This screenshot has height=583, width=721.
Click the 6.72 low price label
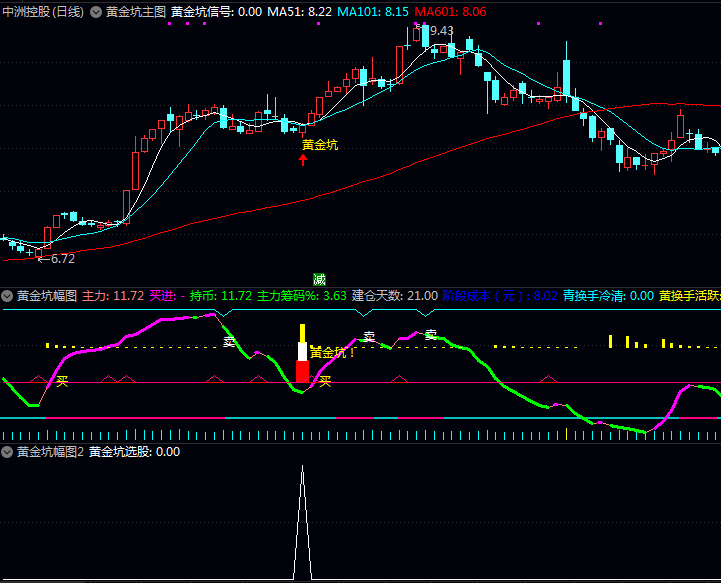coord(62,259)
